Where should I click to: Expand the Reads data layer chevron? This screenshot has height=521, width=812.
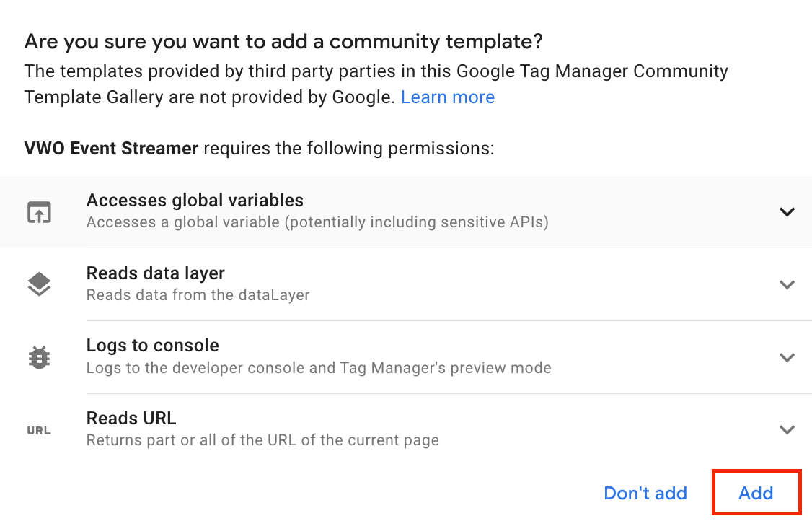(x=787, y=284)
